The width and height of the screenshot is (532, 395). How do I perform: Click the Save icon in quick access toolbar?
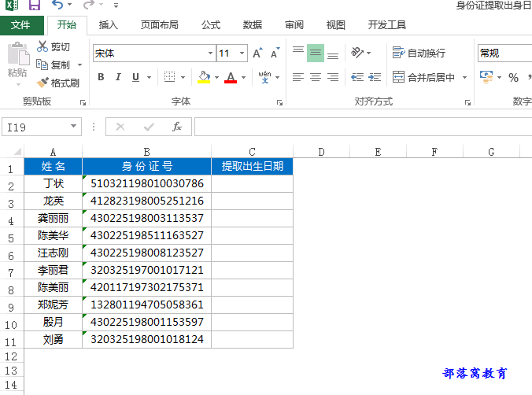[x=35, y=6]
